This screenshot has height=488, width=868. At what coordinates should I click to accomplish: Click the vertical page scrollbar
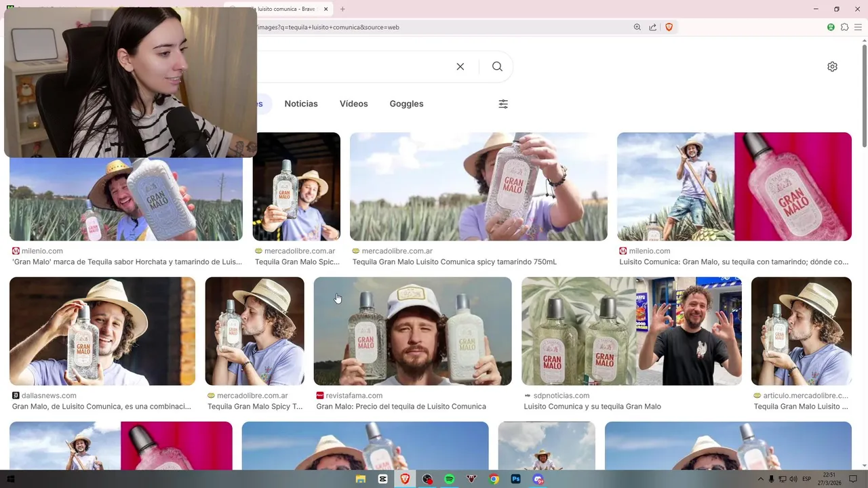(864, 95)
